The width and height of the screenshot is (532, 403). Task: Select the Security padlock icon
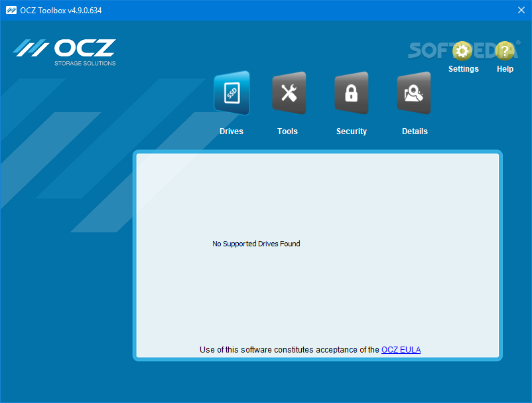click(351, 93)
